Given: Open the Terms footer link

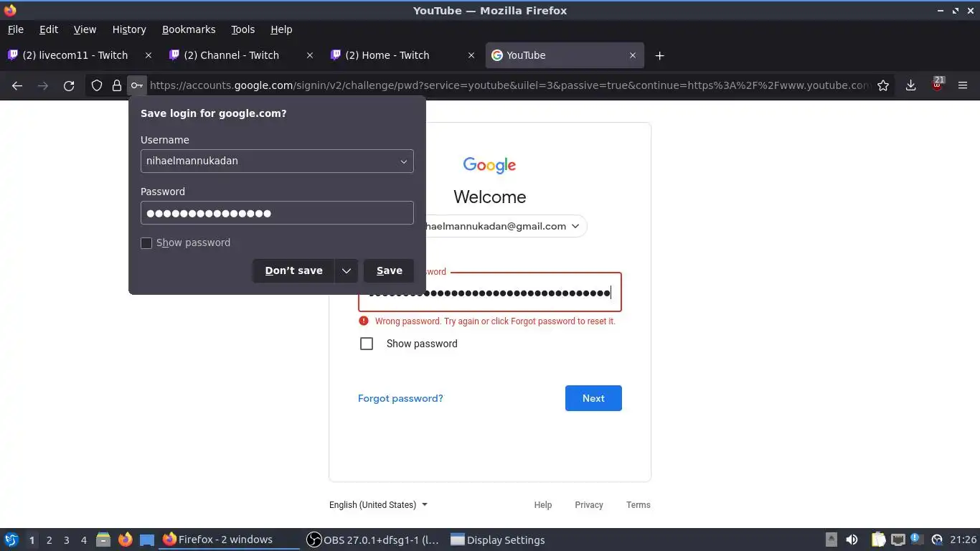Looking at the screenshot, I should tap(639, 505).
